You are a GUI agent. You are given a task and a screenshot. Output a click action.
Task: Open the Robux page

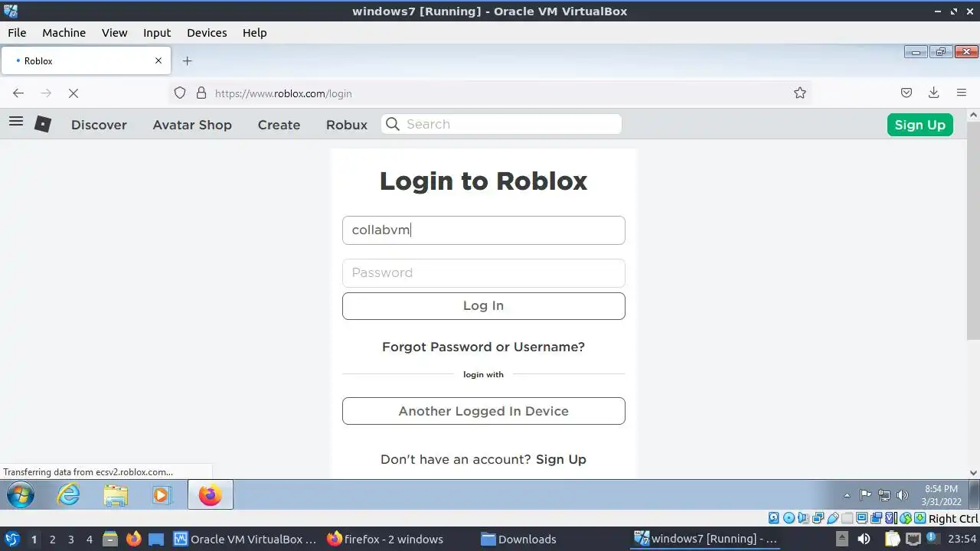[347, 125]
